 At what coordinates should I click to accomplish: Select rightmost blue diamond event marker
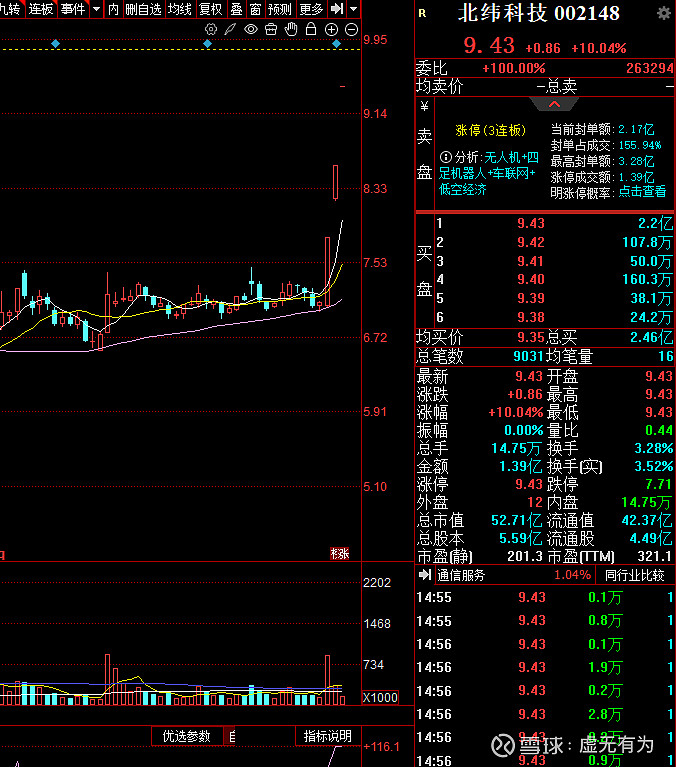click(x=337, y=44)
